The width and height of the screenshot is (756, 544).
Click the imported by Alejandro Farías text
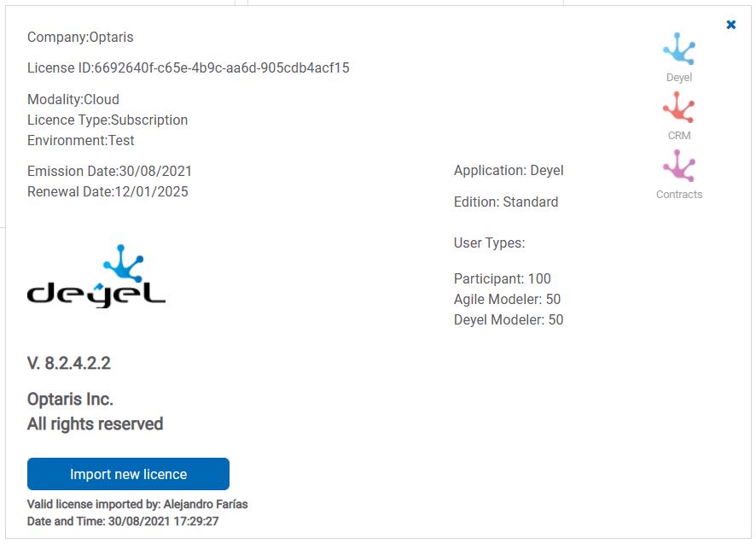137,505
